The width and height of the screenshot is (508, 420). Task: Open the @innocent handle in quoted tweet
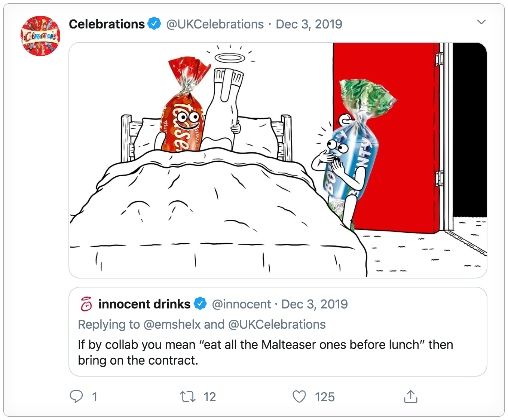[x=241, y=304]
